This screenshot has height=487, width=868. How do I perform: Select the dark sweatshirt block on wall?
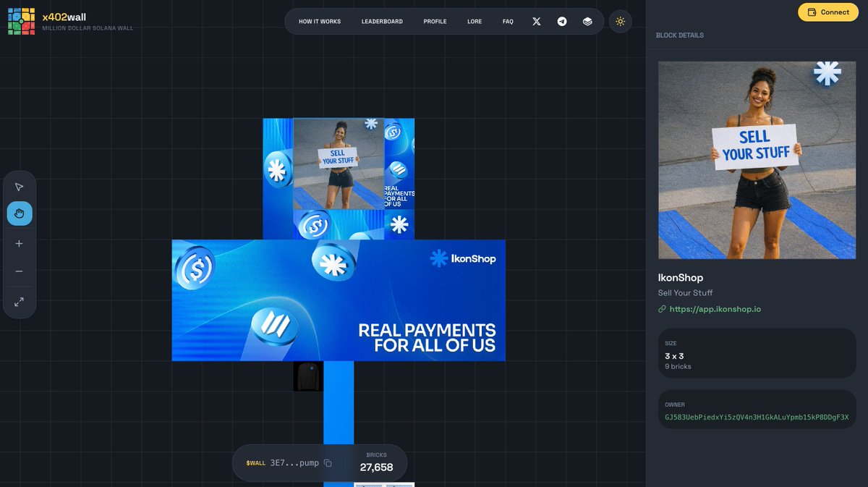[308, 376]
